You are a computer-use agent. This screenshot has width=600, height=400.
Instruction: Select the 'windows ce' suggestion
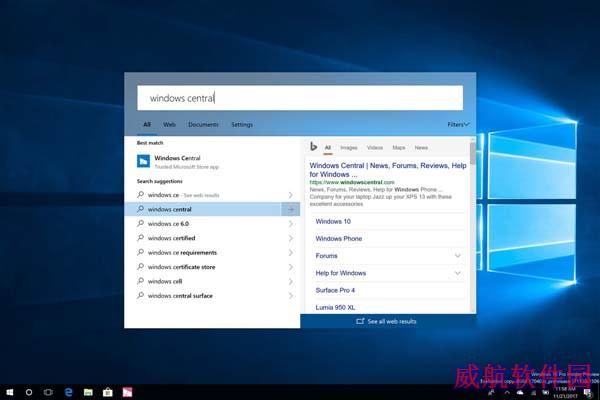(212, 195)
